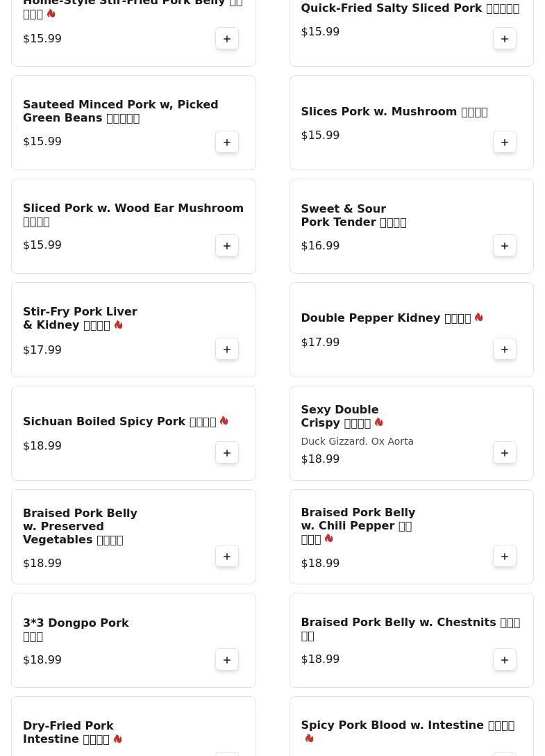
Task: Add Double Pepper Kidney to order
Action: tap(505, 350)
